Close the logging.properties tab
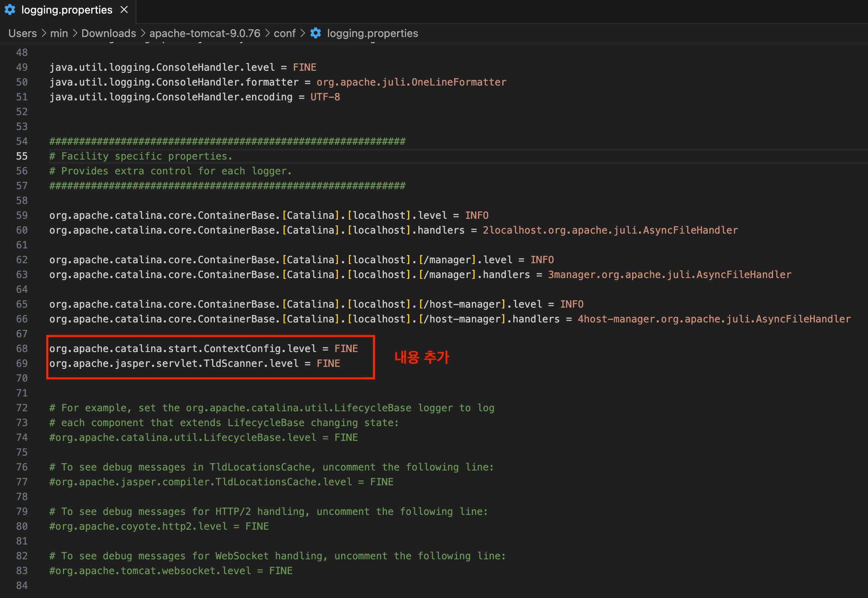The image size is (868, 598). (124, 10)
